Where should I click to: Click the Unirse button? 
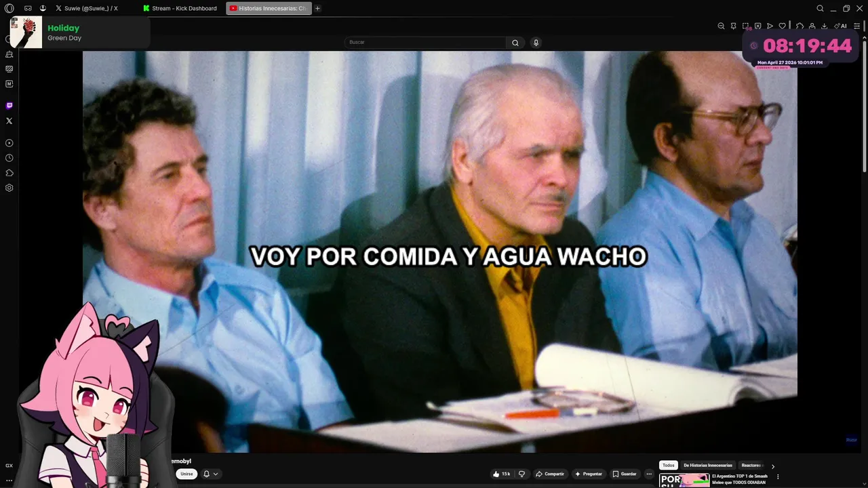[x=186, y=474]
